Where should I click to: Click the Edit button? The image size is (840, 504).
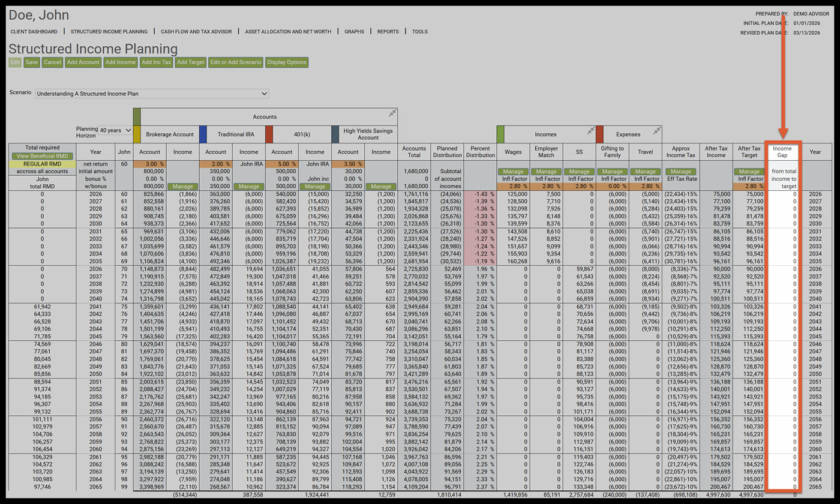(x=15, y=62)
